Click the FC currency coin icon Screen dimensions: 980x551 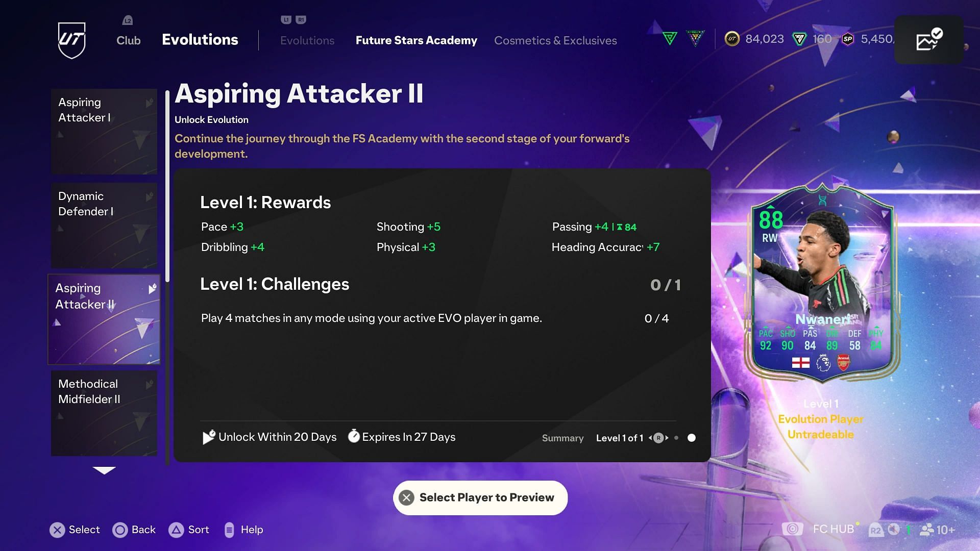733,38
